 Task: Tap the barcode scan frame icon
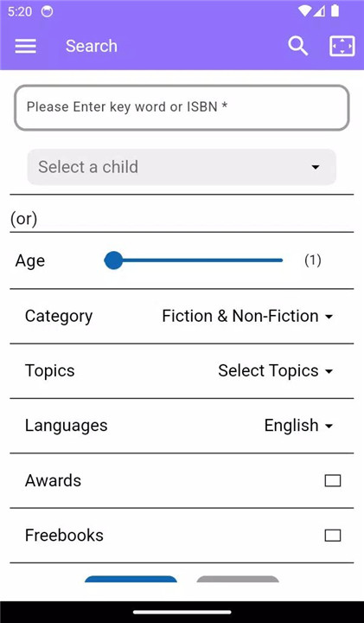[x=342, y=46]
